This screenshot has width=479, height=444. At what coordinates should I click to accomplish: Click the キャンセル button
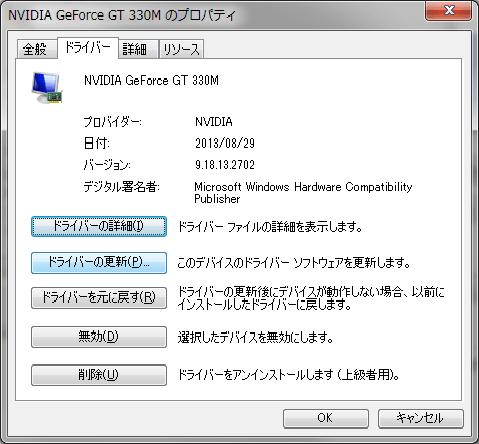pos(421,418)
